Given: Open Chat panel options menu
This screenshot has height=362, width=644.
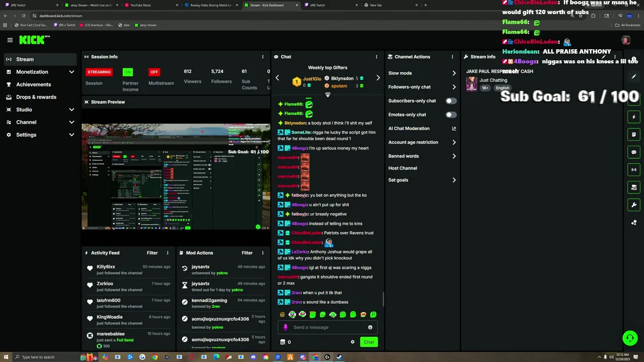Looking at the screenshot, I should (x=376, y=57).
